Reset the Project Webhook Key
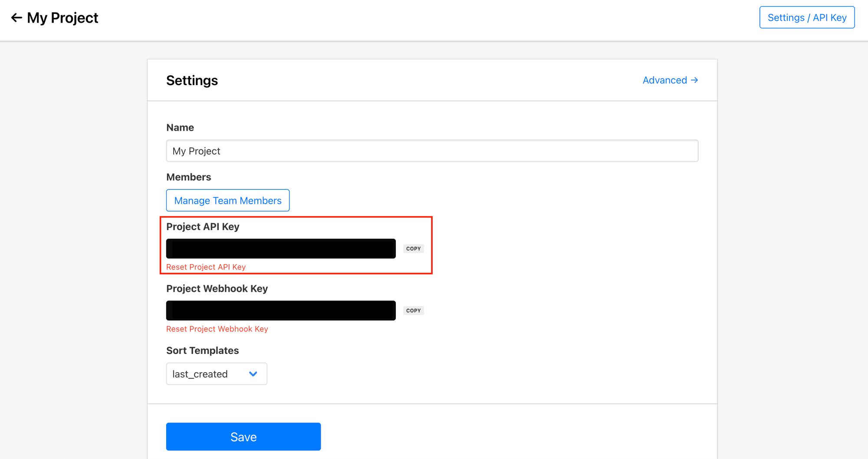This screenshot has width=868, height=459. 217,329
